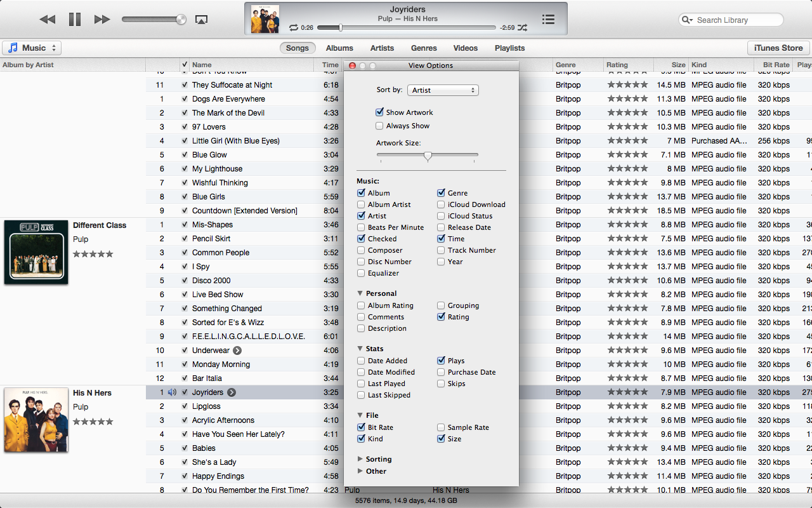
Task: Enable the Sample Rate column
Action: tap(441, 427)
